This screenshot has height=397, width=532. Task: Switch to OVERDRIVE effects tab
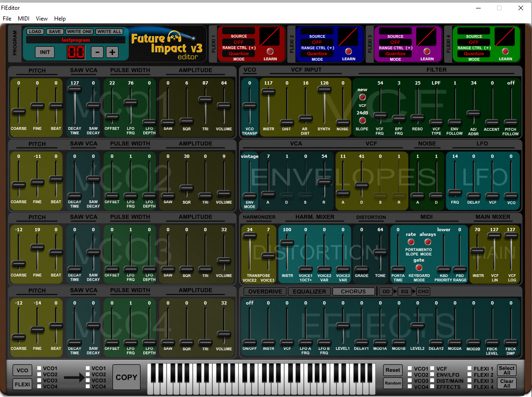pos(265,291)
